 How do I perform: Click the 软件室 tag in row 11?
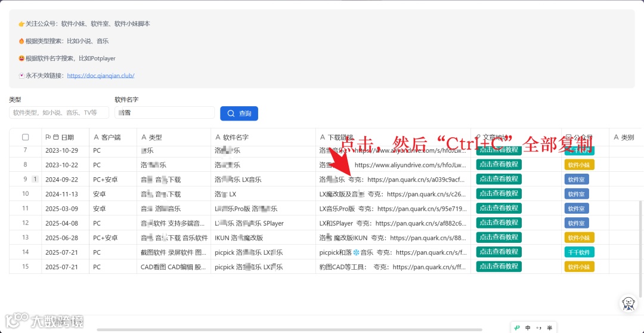577,208
